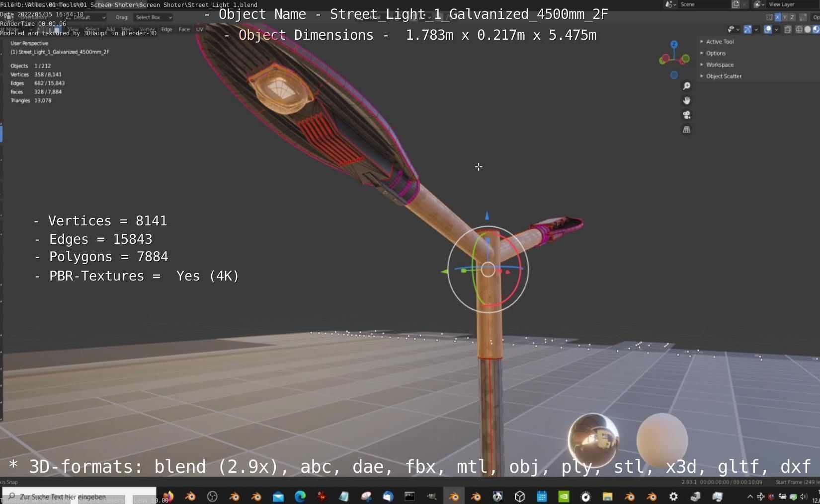Toggle auto merge vertices icon
The image size is (820, 504).
803,17
